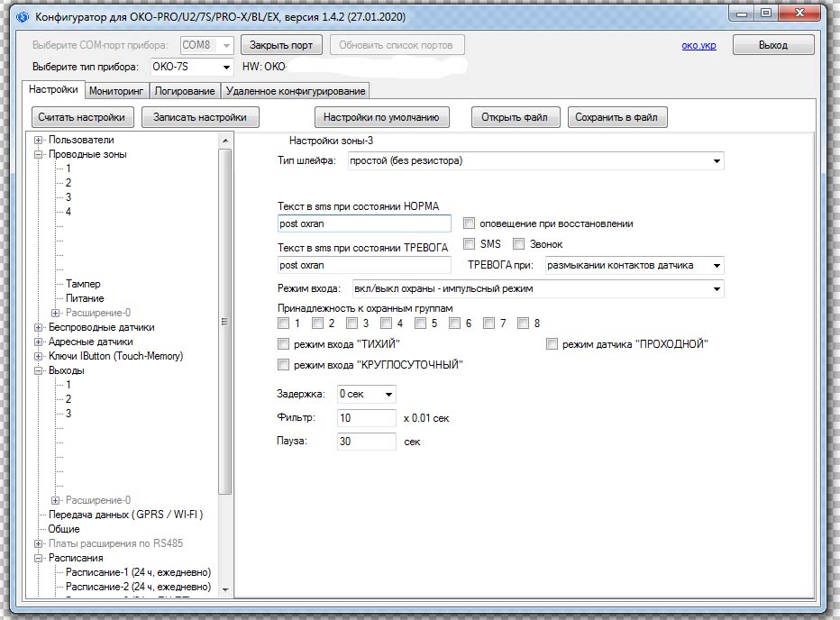This screenshot has height=620, width=840.
Task: Collapse the Проводные зоны node
Action: pyautogui.click(x=38, y=154)
